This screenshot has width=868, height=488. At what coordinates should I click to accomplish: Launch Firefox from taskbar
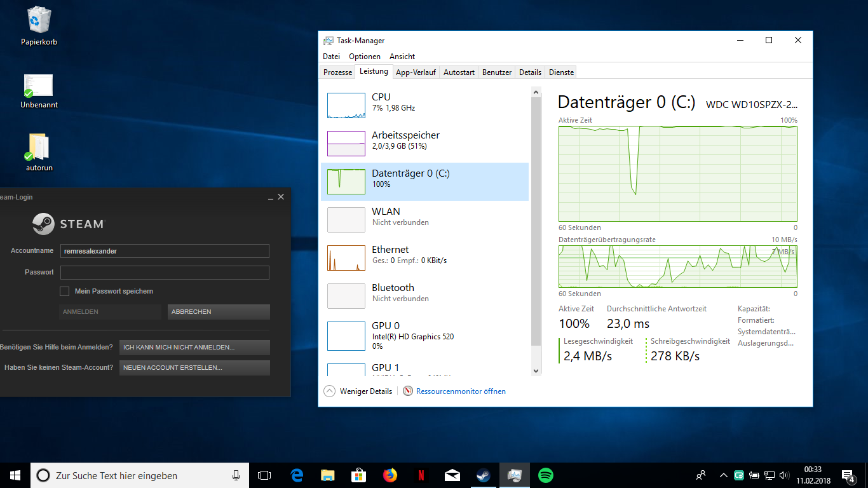coord(390,475)
